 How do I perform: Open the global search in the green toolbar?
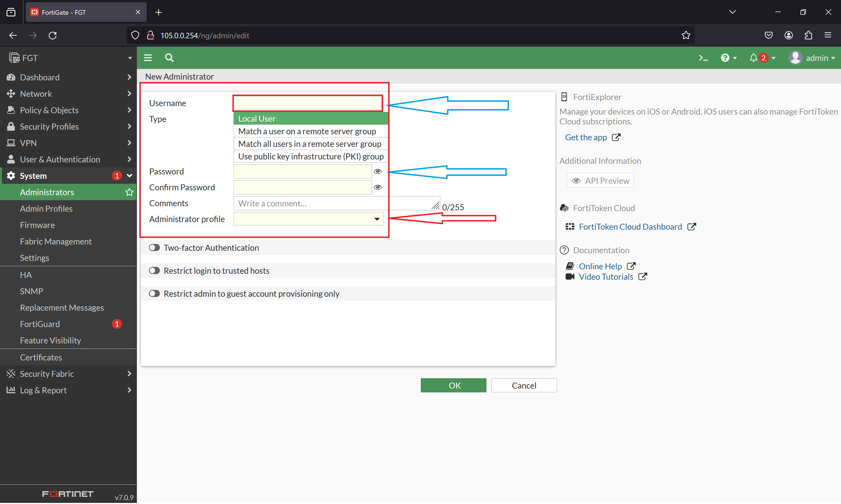click(169, 58)
